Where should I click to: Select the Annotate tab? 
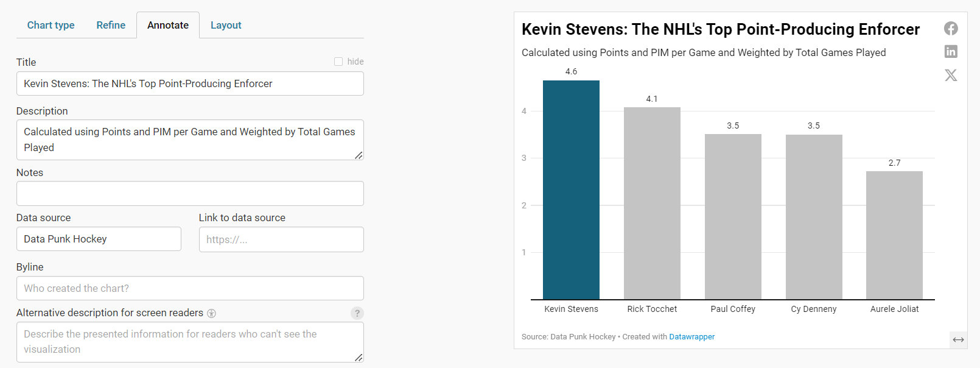coord(168,25)
